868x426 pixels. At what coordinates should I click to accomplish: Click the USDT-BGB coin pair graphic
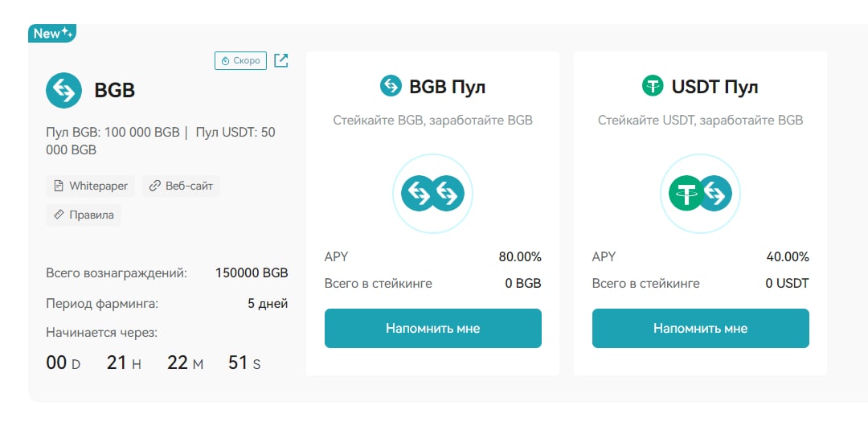click(700, 194)
